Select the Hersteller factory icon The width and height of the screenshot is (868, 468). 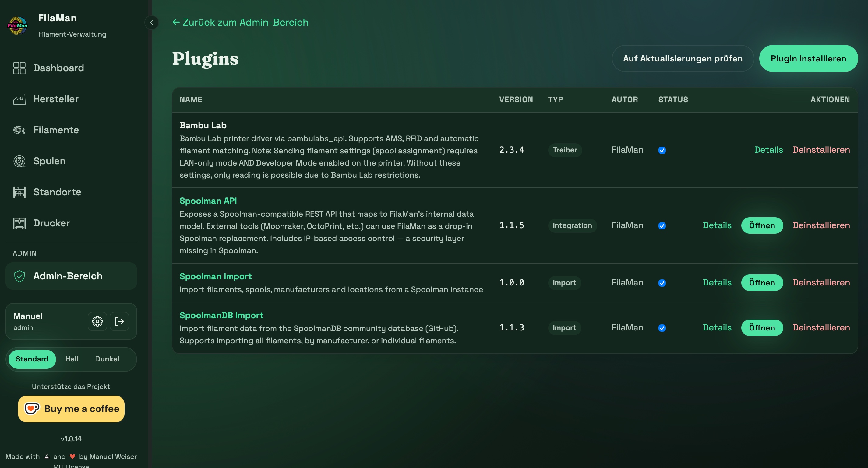(19, 99)
